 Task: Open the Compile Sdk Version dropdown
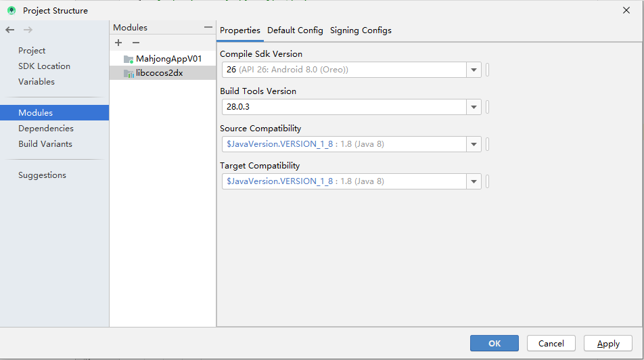[474, 70]
